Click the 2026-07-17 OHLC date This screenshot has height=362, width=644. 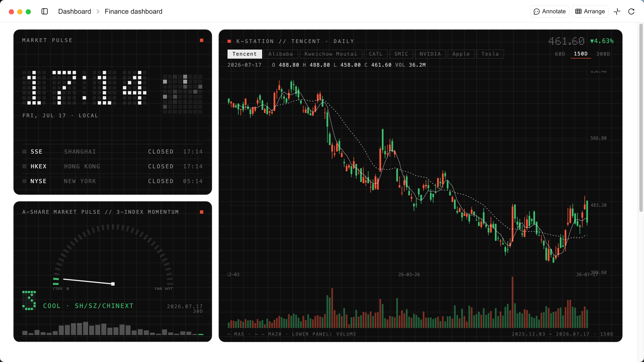coord(244,65)
